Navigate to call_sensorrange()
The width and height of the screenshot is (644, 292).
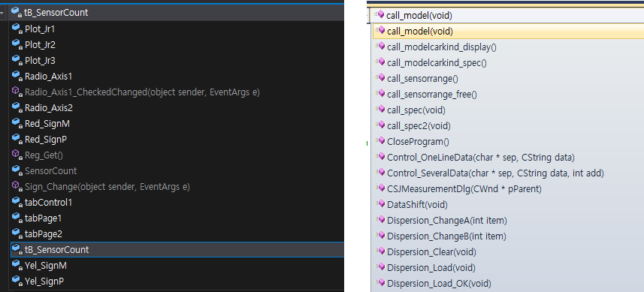pos(422,78)
